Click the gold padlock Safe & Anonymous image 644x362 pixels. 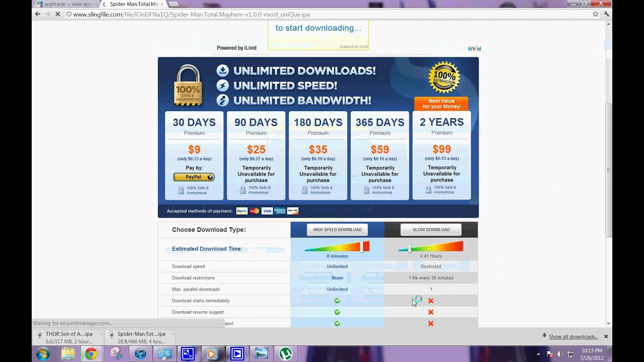188,85
